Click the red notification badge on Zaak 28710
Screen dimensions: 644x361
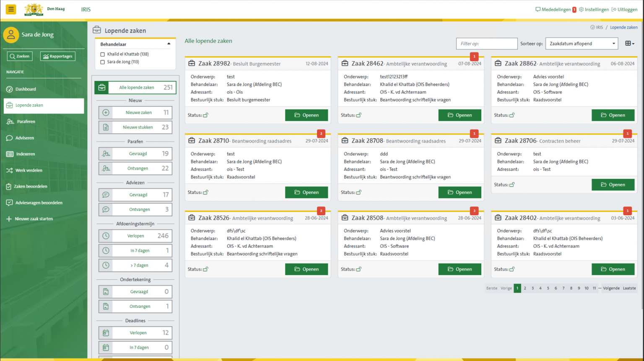coord(321,134)
